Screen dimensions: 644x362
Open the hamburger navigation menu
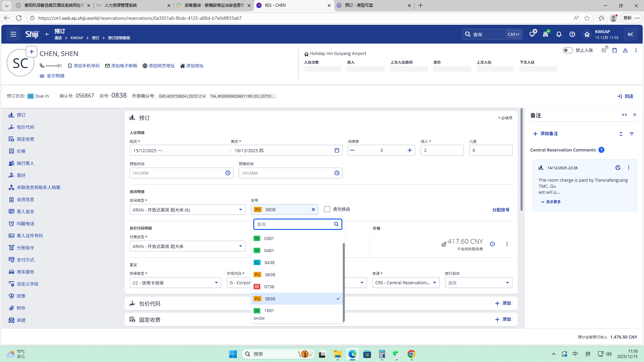coord(13,34)
